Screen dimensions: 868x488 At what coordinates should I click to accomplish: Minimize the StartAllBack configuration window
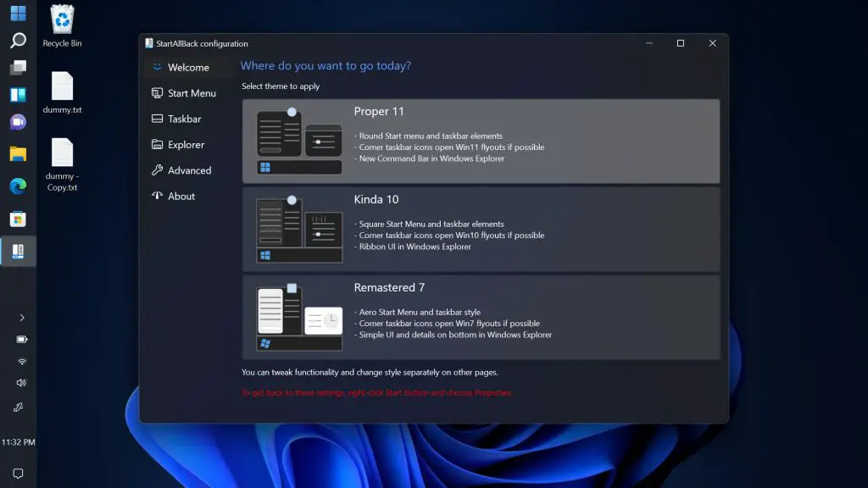649,43
